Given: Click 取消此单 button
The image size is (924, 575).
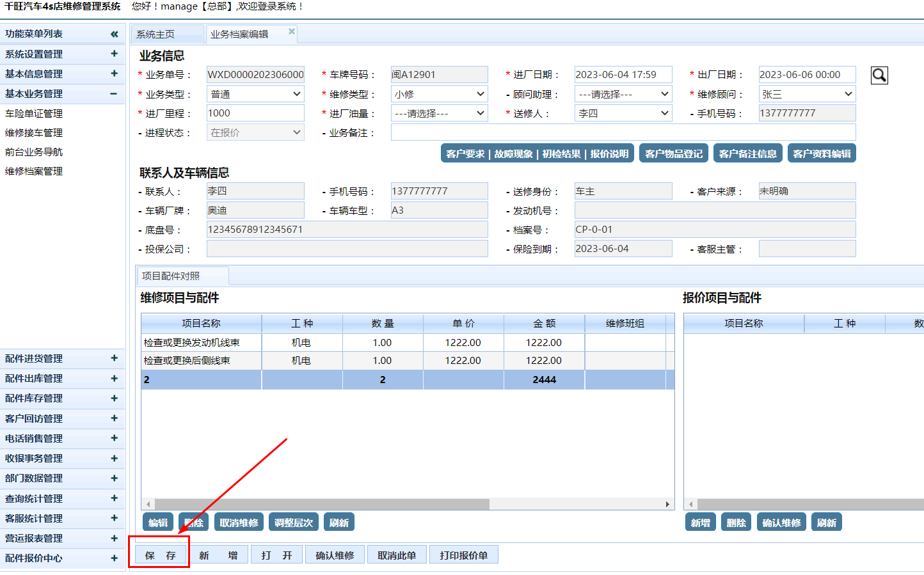Looking at the screenshot, I should (x=397, y=555).
